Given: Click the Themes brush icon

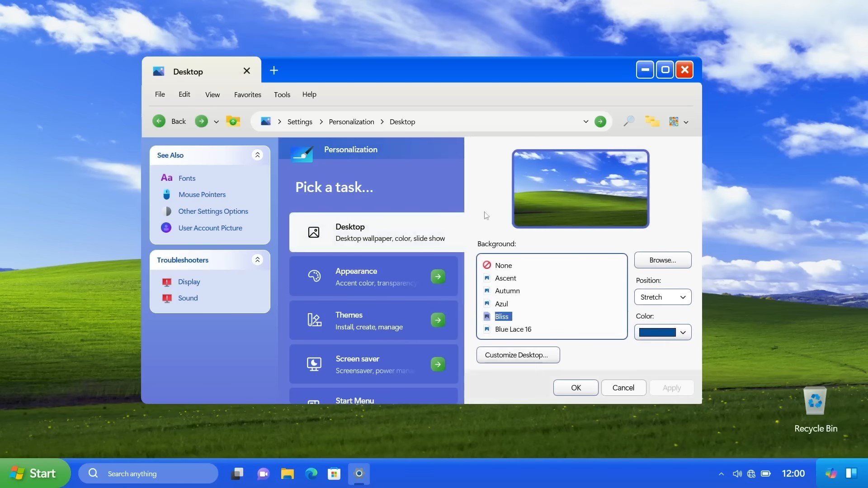Looking at the screenshot, I should tap(314, 320).
